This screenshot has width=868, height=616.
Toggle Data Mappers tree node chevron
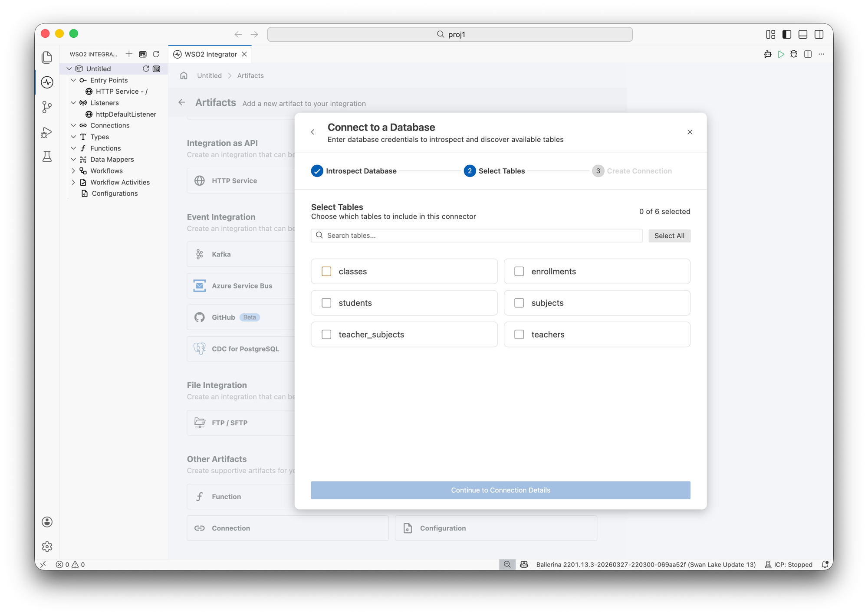click(74, 160)
